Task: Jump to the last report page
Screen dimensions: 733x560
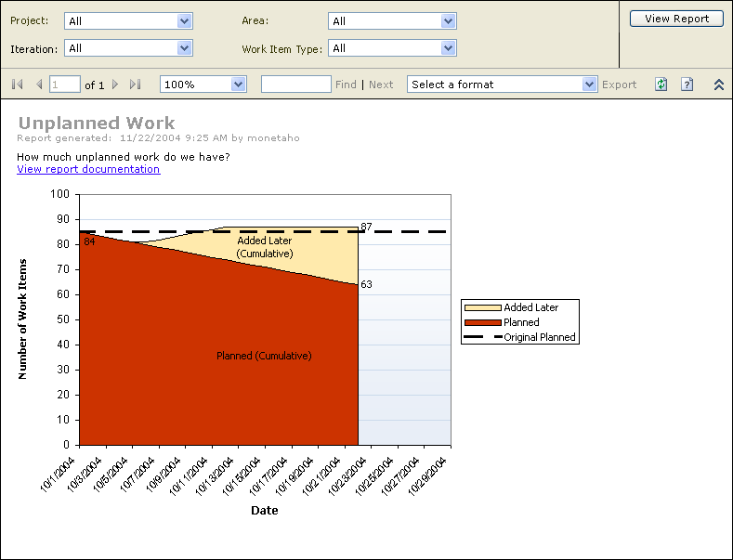Action: tap(136, 85)
